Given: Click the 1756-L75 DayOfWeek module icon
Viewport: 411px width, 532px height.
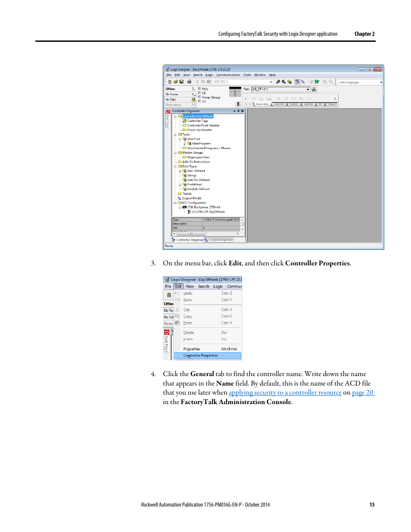Looking at the screenshot, I should (189, 212).
